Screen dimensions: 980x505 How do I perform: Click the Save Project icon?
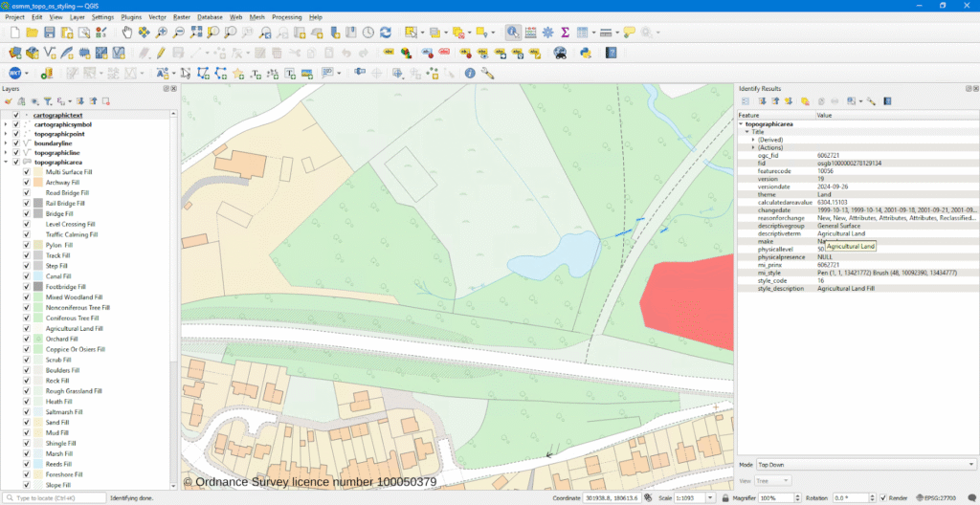click(50, 33)
